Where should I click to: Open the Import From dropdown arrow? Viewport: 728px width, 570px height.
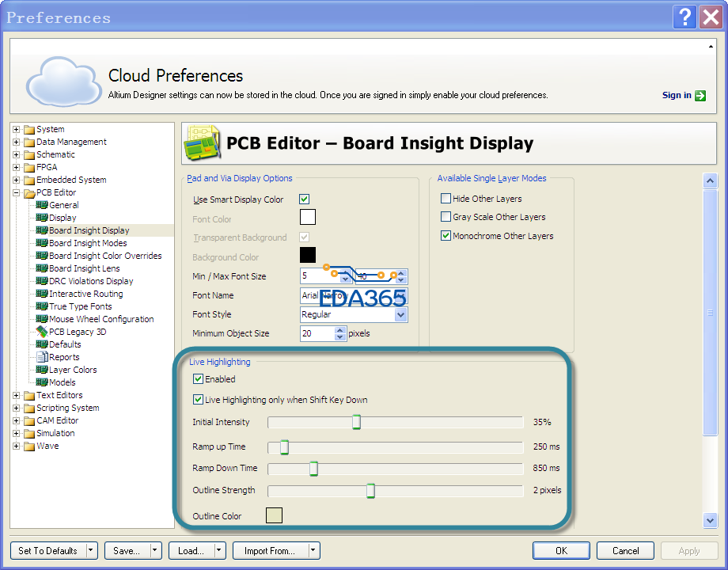[313, 550]
